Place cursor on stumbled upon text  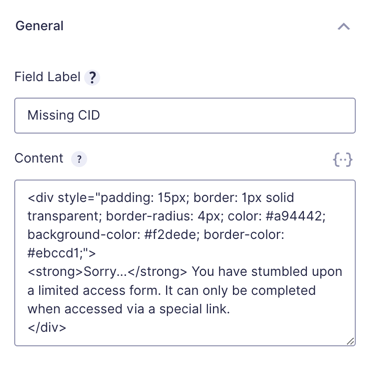pos(297,272)
